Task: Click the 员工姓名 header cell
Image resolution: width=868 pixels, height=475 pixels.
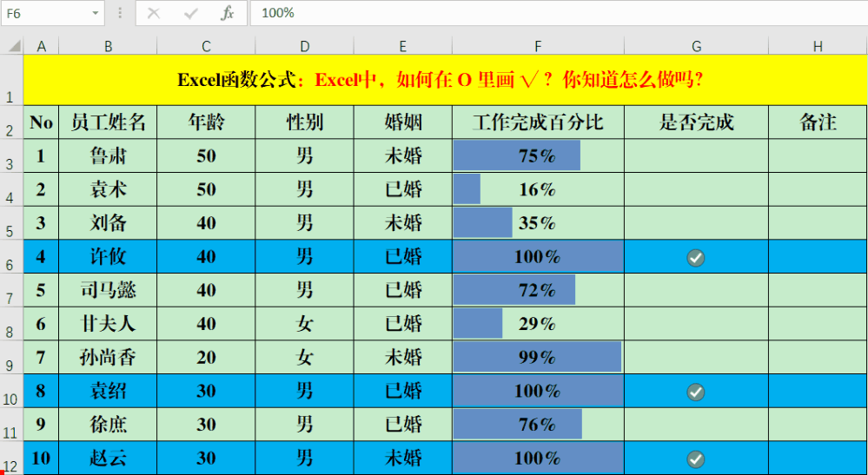Action: [108, 122]
